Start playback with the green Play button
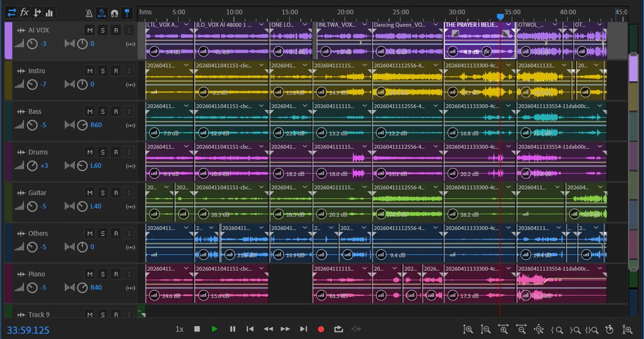 [215, 329]
